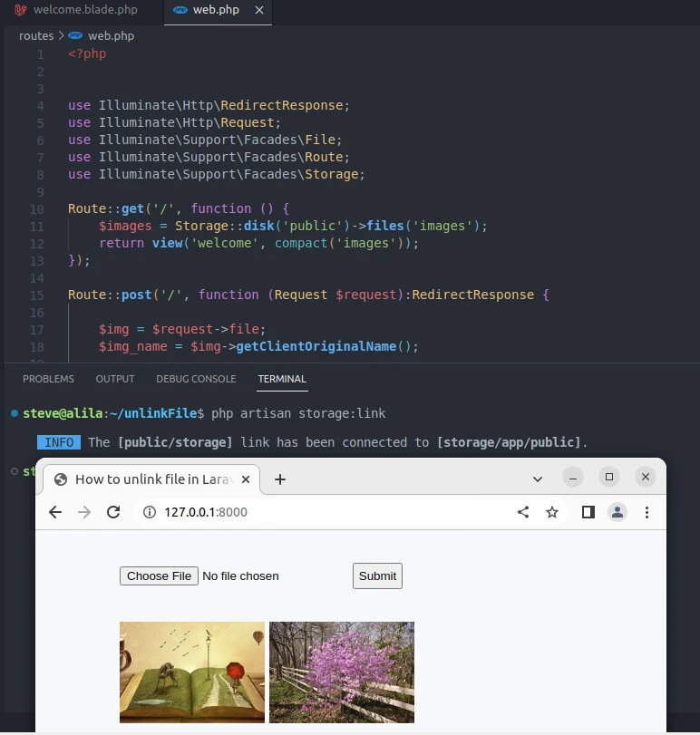Click the blue terminal command status dot

(x=15, y=413)
